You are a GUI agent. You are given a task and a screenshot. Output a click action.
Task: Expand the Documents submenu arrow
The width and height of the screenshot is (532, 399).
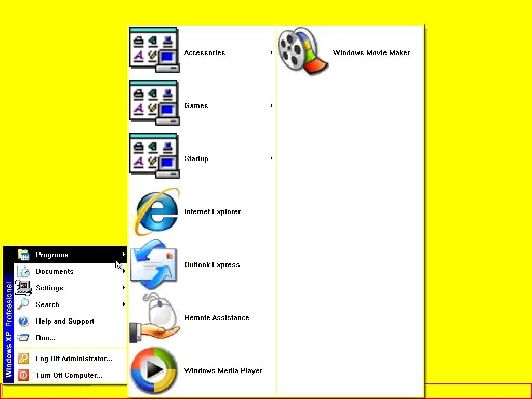click(x=124, y=271)
